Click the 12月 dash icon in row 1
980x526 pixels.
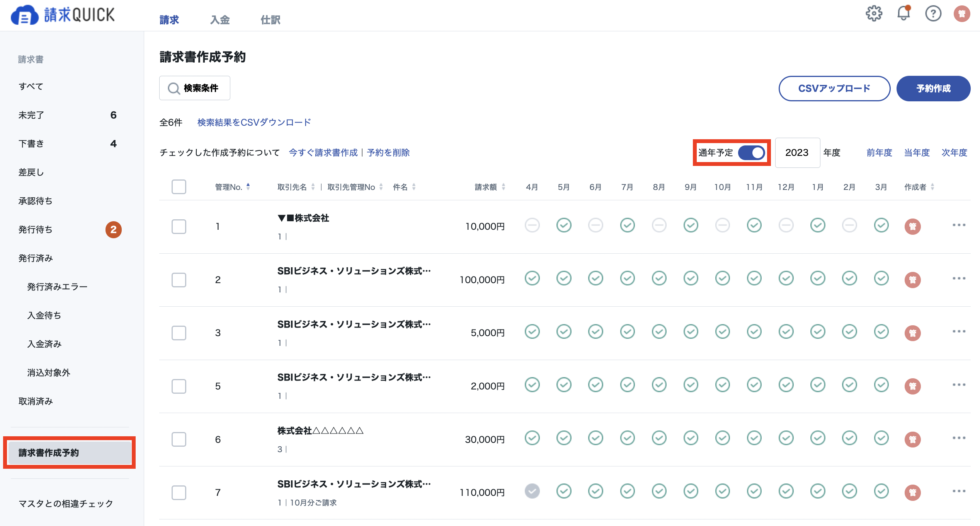click(x=786, y=225)
